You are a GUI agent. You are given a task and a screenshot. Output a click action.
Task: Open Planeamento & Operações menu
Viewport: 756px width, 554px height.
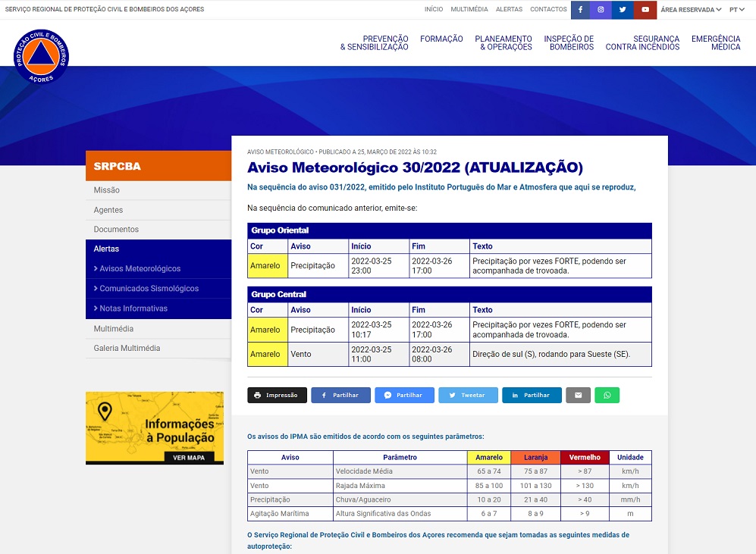[503, 43]
